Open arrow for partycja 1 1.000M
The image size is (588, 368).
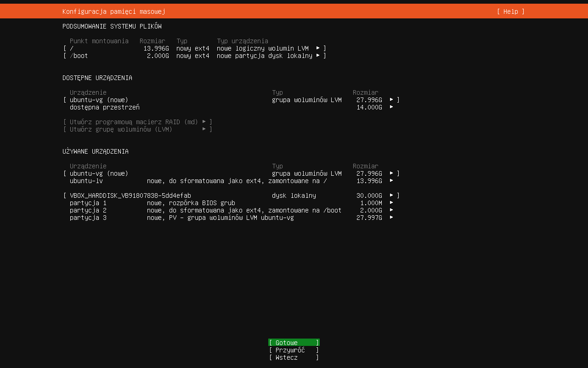tap(391, 202)
